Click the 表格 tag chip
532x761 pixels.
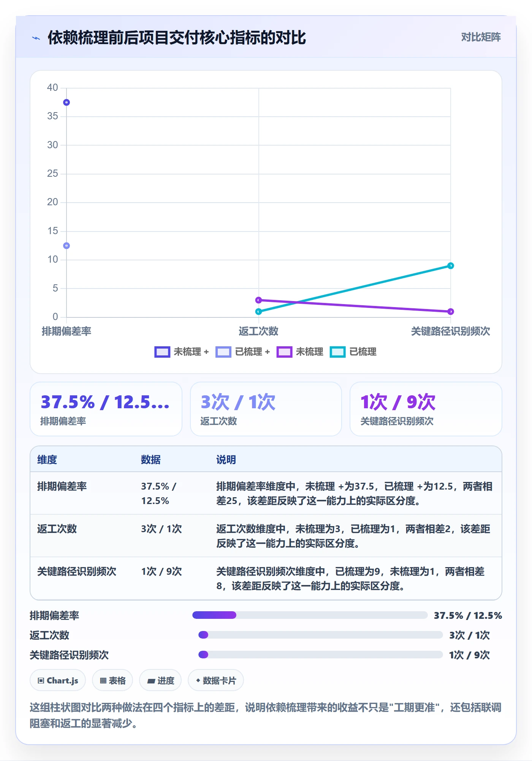pyautogui.click(x=112, y=680)
